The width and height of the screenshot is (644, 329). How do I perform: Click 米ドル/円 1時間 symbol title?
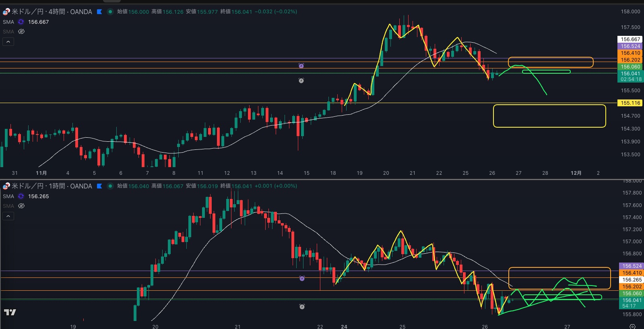click(52, 186)
